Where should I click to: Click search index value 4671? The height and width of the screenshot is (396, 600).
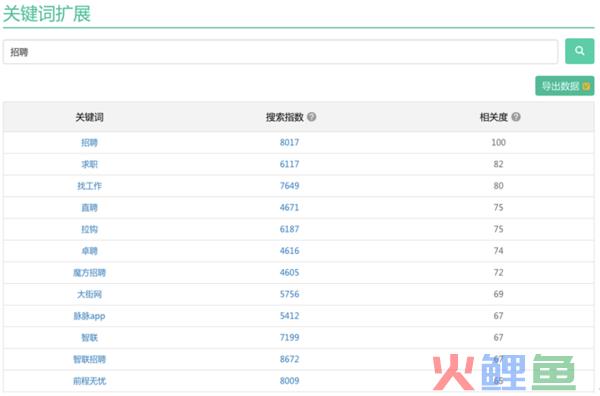tap(289, 208)
